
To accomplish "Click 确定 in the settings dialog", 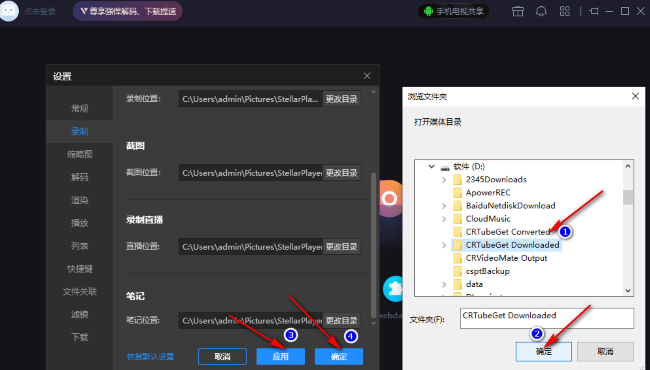I will (339, 356).
